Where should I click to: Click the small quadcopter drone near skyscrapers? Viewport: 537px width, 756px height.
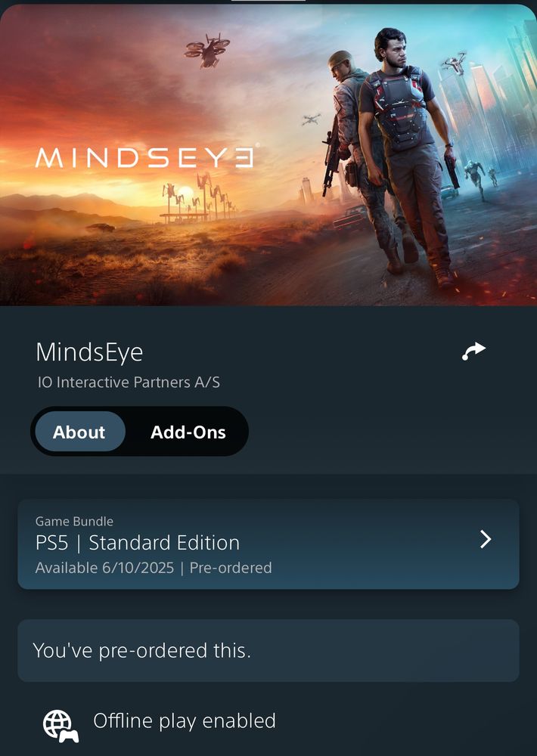454,63
